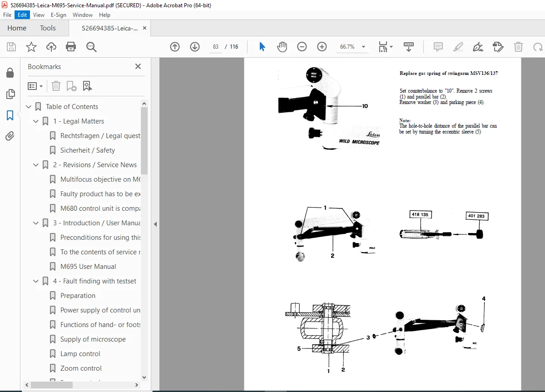The width and height of the screenshot is (545, 392).
Task: Click the scrolling mode toolbar icon
Action: tap(409, 47)
